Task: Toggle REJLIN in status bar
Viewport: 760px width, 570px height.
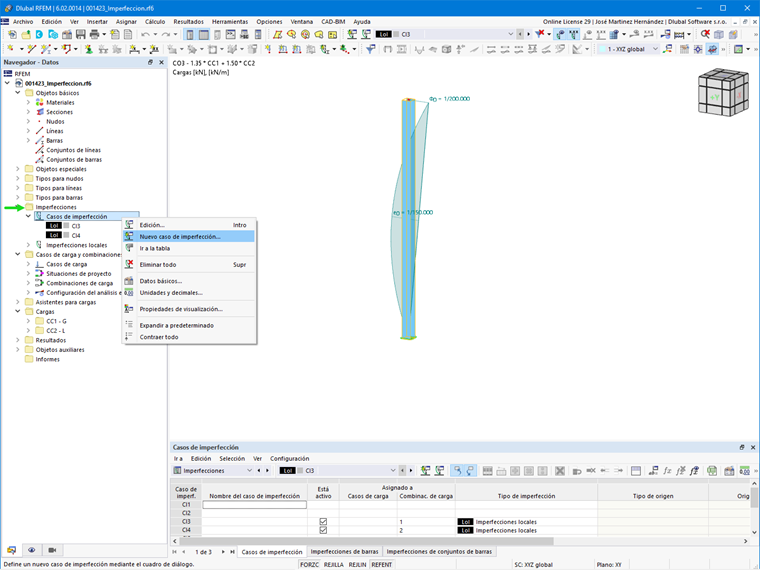Action: pos(358,565)
